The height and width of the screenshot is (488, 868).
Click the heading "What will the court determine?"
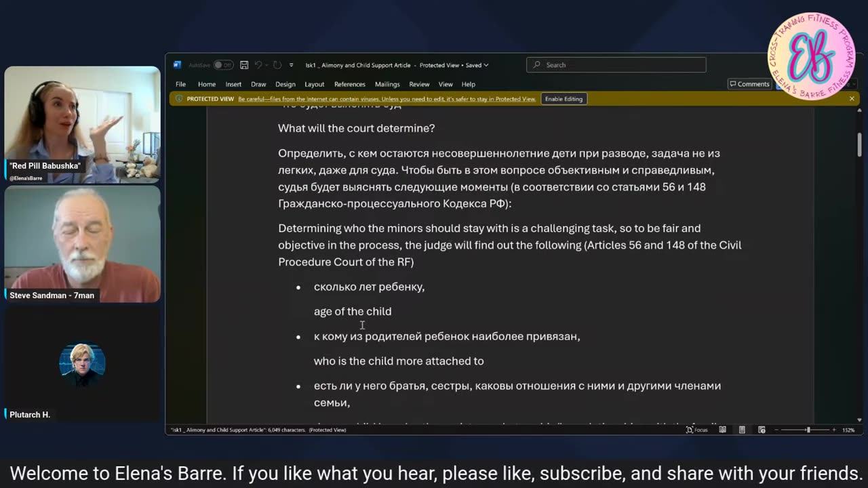coord(356,128)
